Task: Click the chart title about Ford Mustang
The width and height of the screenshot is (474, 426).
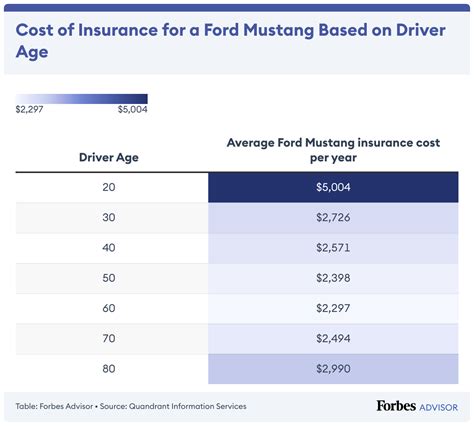Action: (230, 41)
